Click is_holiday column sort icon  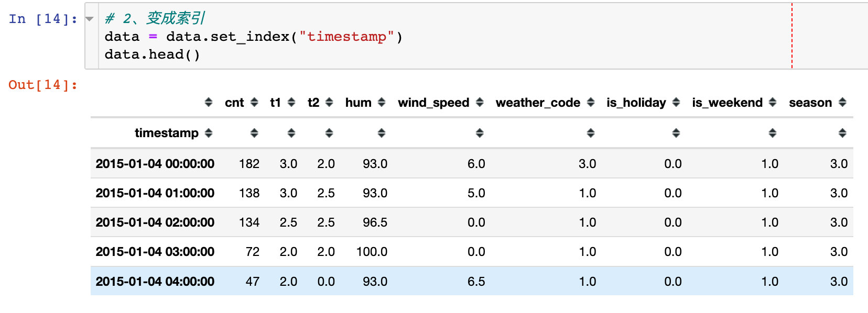point(676,103)
